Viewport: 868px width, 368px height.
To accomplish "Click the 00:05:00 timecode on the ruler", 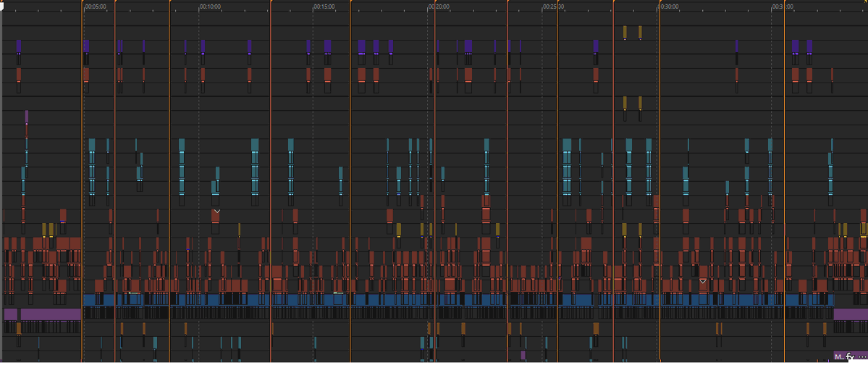I will [96, 7].
